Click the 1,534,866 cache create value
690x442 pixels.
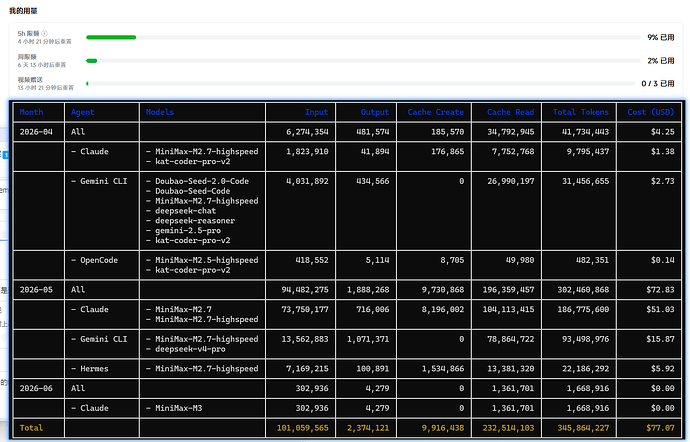pyautogui.click(x=443, y=369)
